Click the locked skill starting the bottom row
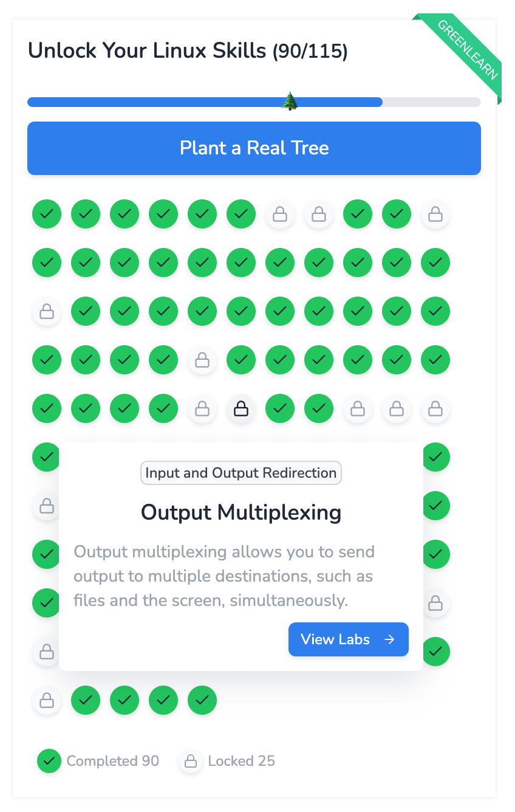The height and width of the screenshot is (812, 515). (x=47, y=700)
